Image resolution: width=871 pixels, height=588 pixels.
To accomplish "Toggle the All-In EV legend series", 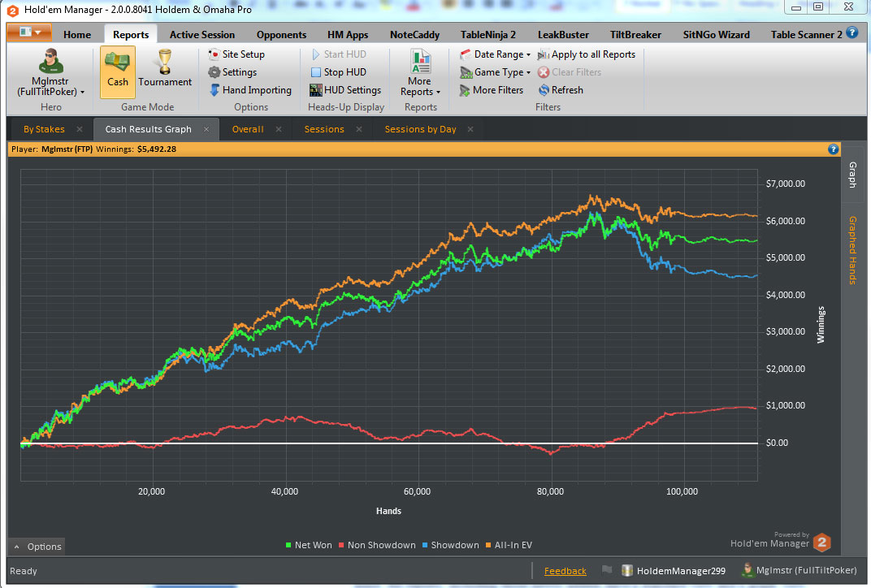I will (509, 545).
